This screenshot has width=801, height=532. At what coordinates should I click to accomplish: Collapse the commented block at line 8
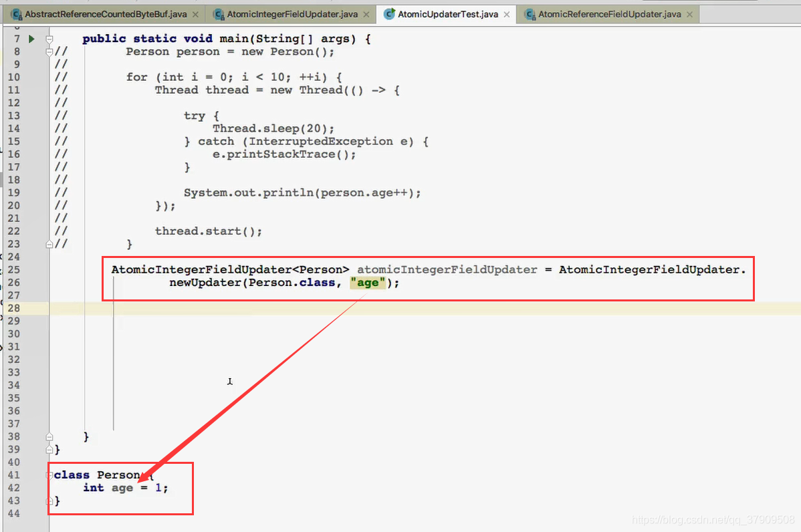tap(49, 51)
